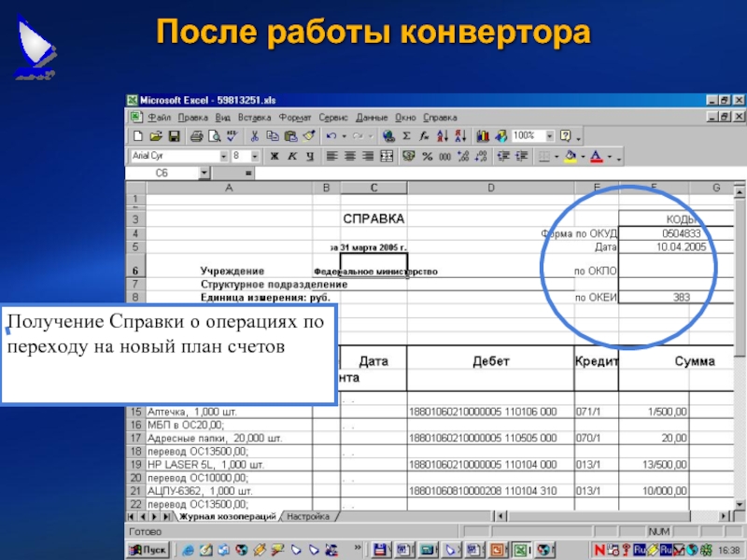
Task: Align text left in the cell
Action: click(332, 156)
